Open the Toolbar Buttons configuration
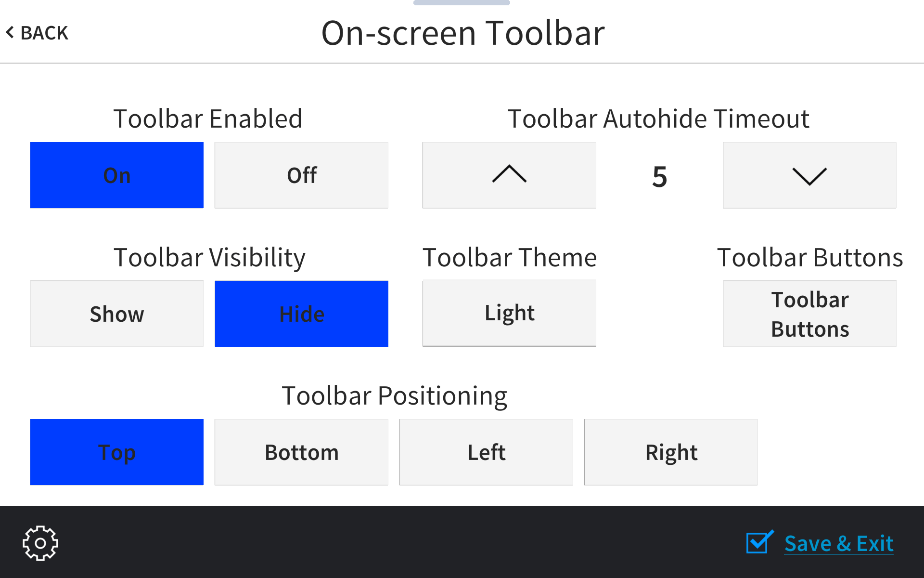The height and width of the screenshot is (578, 924). click(809, 314)
